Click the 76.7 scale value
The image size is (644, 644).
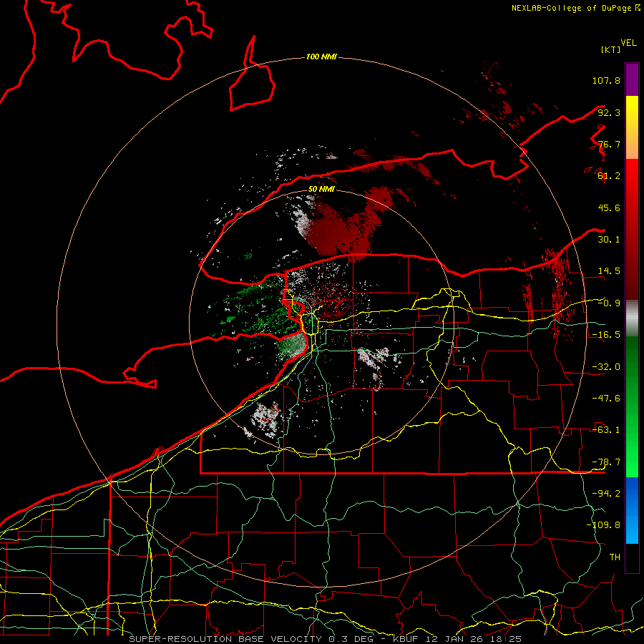click(x=609, y=144)
